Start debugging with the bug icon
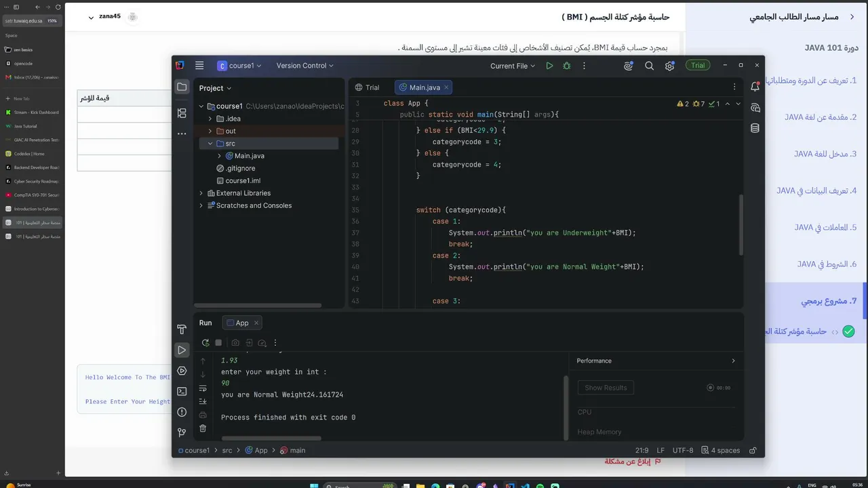This screenshot has width=868, height=488. coord(567,66)
